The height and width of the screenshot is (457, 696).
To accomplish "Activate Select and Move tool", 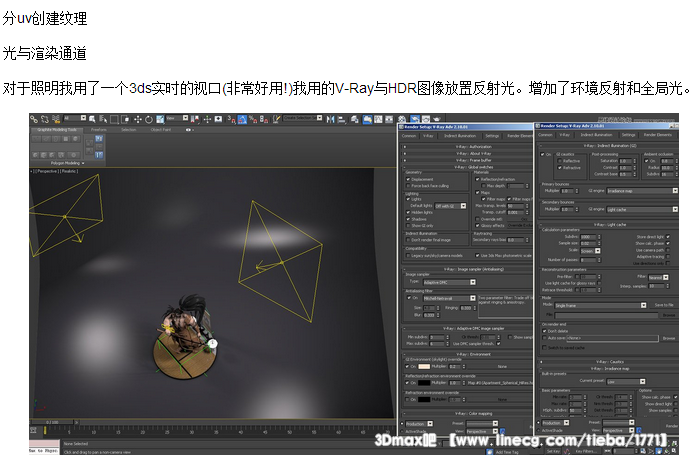I will (138, 119).
